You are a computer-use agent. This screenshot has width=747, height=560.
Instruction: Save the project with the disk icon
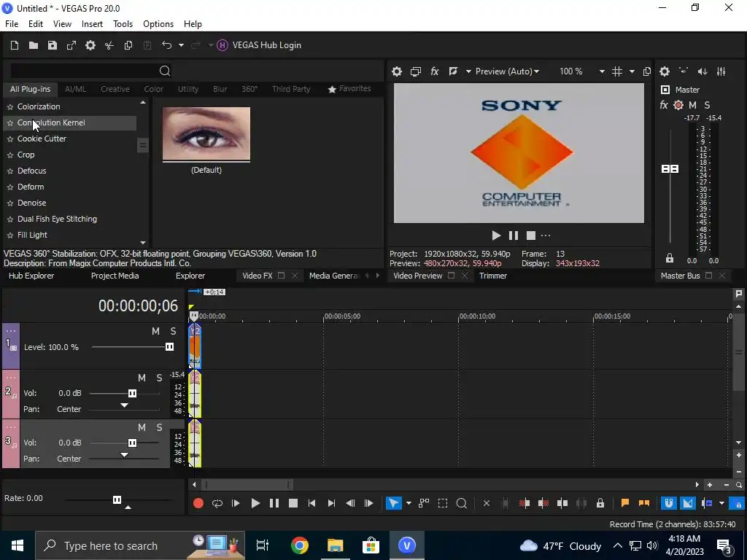pos(53,45)
